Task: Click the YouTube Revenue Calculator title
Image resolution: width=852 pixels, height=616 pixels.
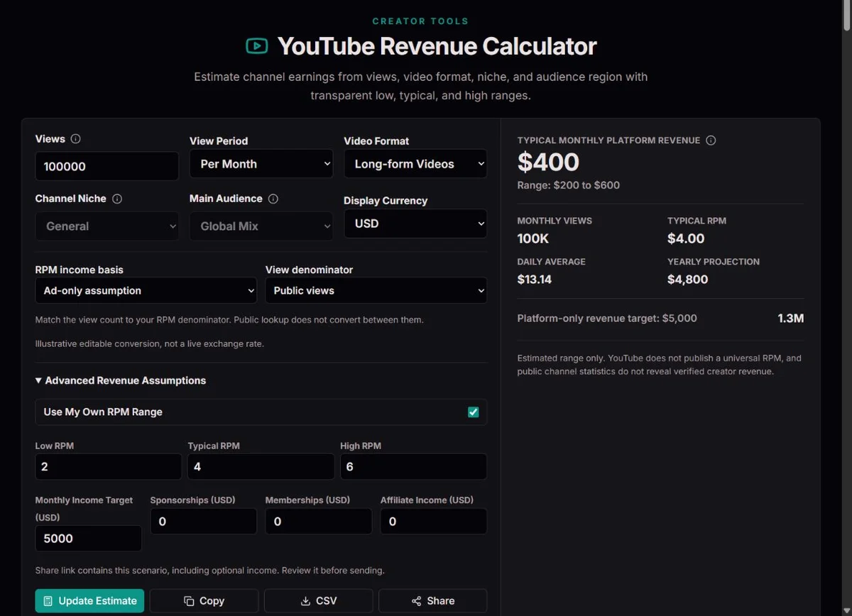Action: [x=437, y=46]
